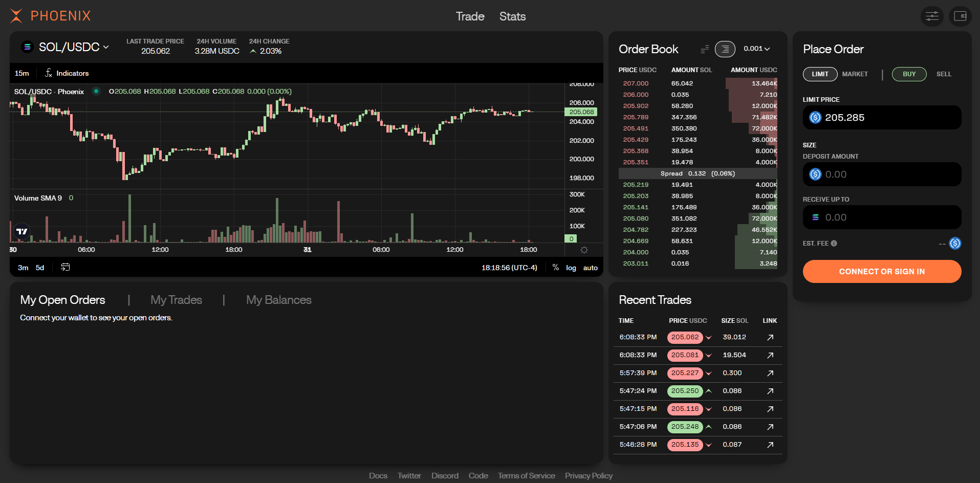Click the wallet icon in top right
Viewport: 980px width, 483px height.
(x=960, y=16)
